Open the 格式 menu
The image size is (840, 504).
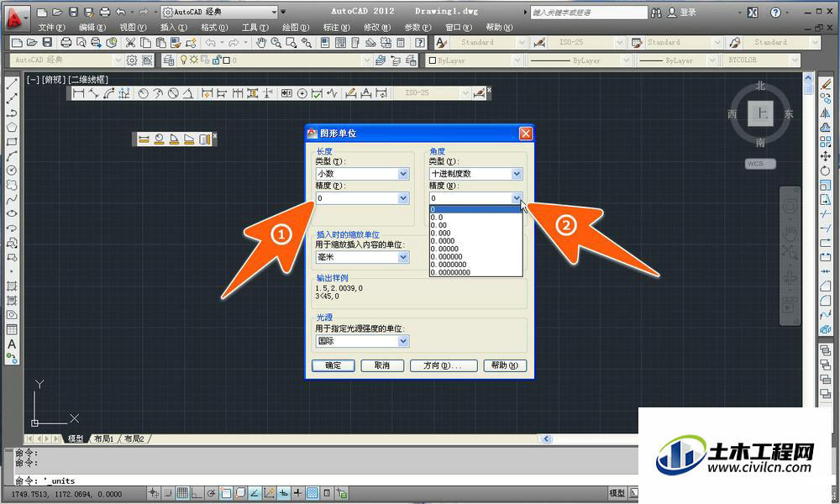pyautogui.click(x=214, y=28)
